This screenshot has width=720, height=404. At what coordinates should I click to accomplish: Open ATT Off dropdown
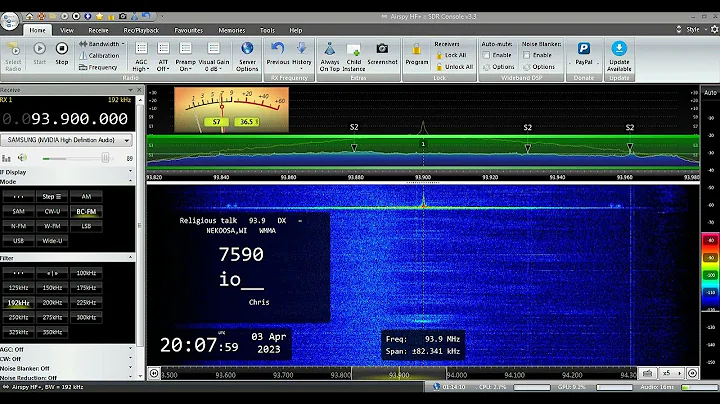pos(163,57)
